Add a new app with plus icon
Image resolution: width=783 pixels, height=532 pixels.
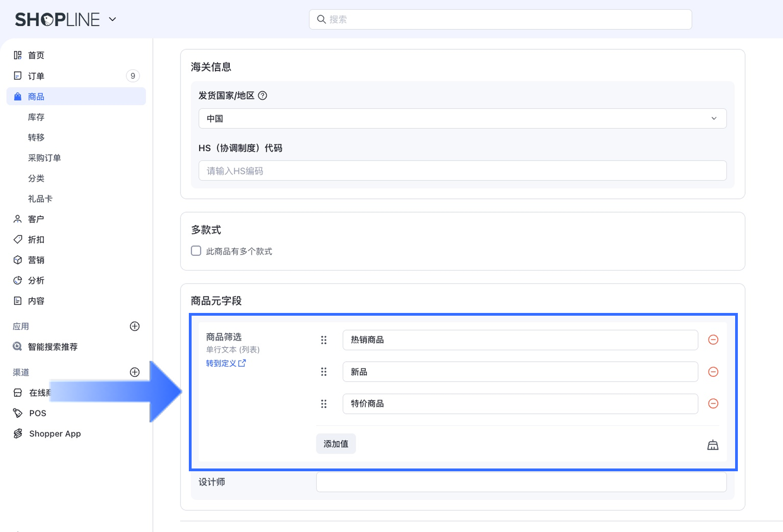[134, 326]
